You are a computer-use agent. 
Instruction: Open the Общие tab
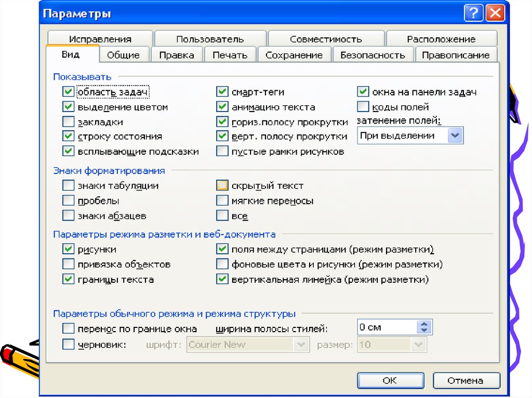click(x=123, y=55)
